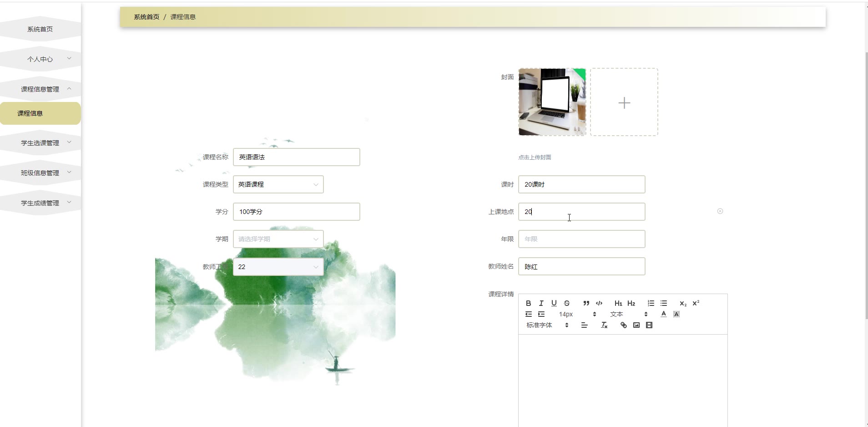
Task: Open the 学期 semester selection dropdown
Action: (x=278, y=239)
